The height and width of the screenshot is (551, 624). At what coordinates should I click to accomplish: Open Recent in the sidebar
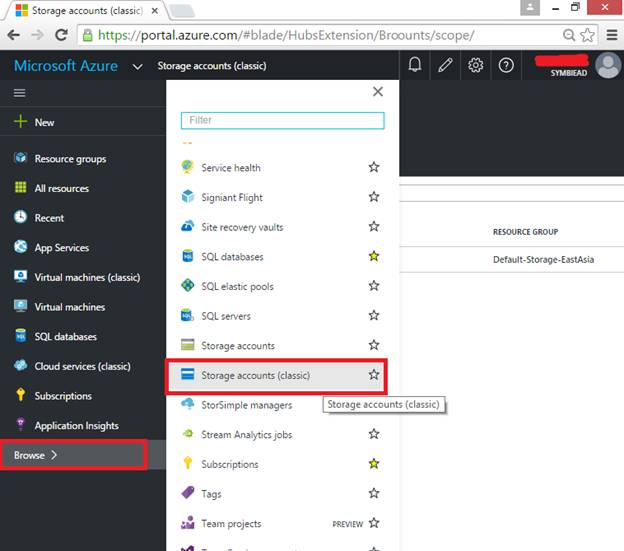[49, 218]
